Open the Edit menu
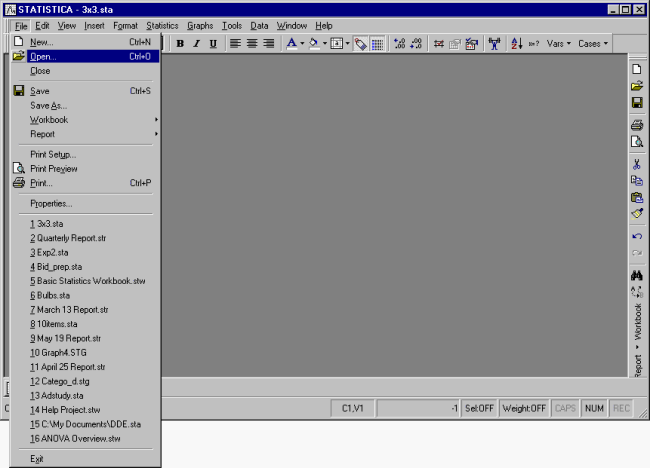Screen dimensions: 650x468 (42, 26)
